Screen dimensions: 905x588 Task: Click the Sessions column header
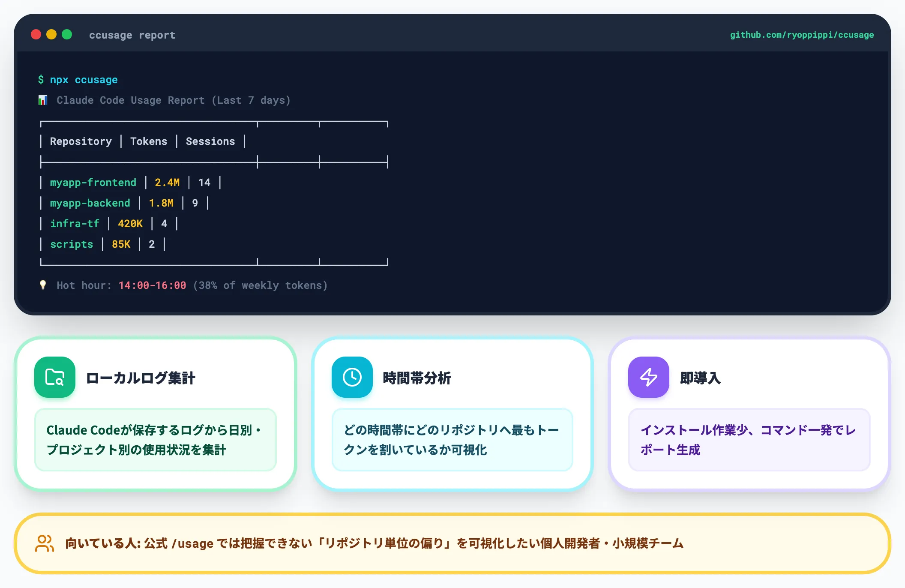(x=210, y=141)
